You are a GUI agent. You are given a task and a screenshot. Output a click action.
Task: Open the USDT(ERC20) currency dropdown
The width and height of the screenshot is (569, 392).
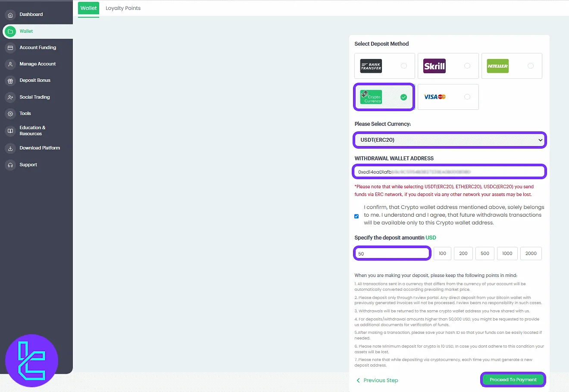pos(450,140)
